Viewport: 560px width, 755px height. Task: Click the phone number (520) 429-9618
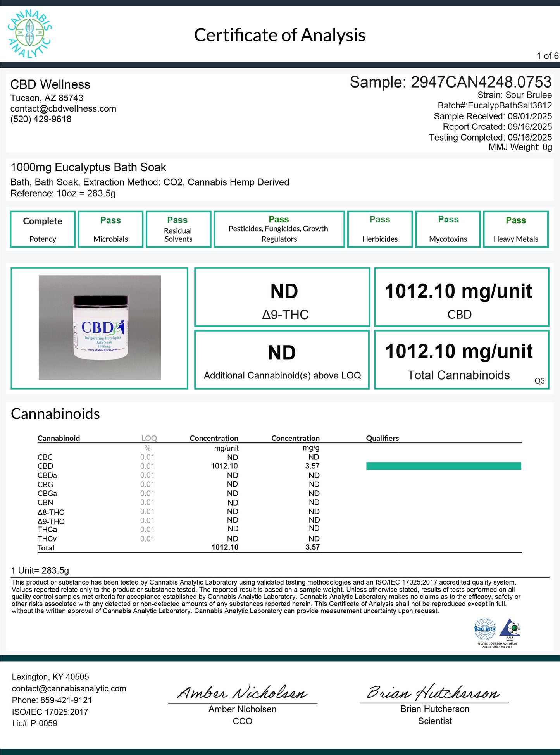click(41, 119)
